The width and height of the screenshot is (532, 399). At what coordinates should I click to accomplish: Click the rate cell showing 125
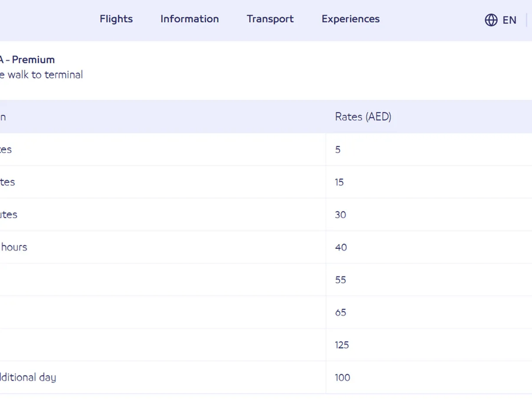(342, 345)
